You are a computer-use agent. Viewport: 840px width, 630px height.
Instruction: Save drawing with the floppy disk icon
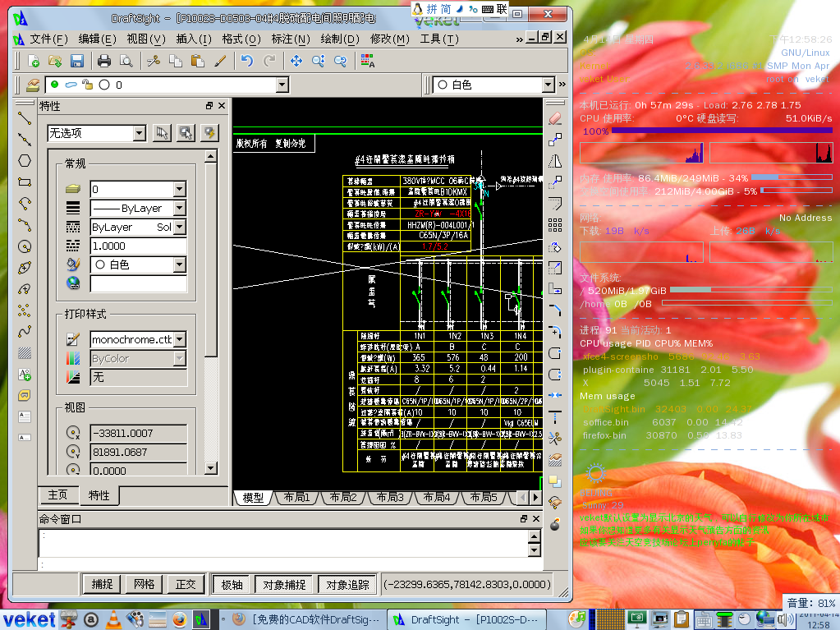[x=76, y=61]
